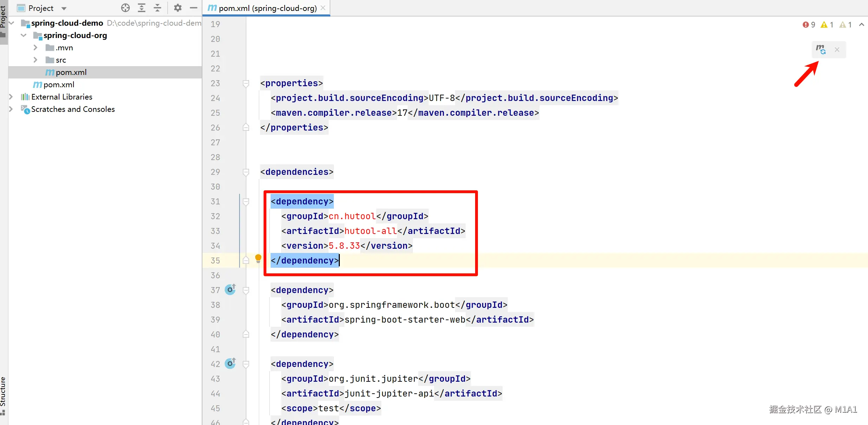Click the gutter override icon on line 37
868x425 pixels.
[230, 290]
